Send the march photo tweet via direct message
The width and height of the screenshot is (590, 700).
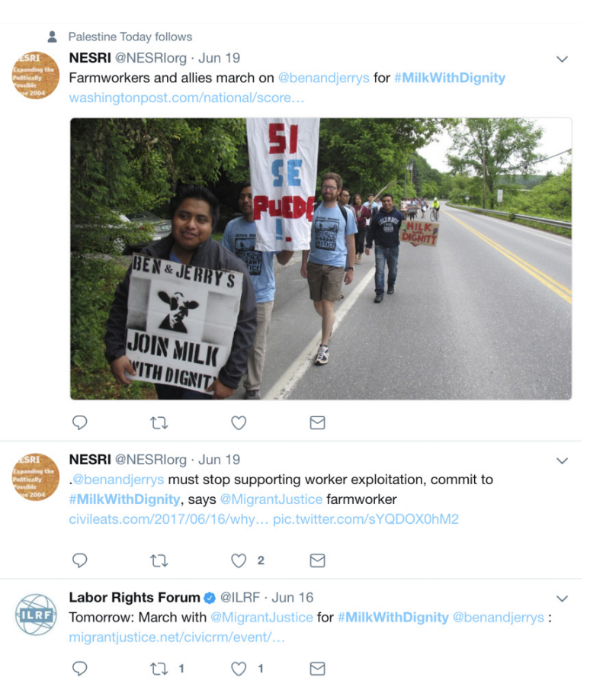(317, 422)
